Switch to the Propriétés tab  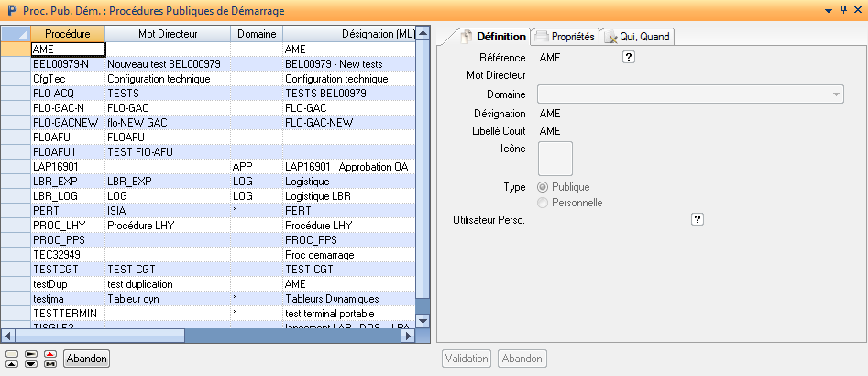click(x=565, y=37)
